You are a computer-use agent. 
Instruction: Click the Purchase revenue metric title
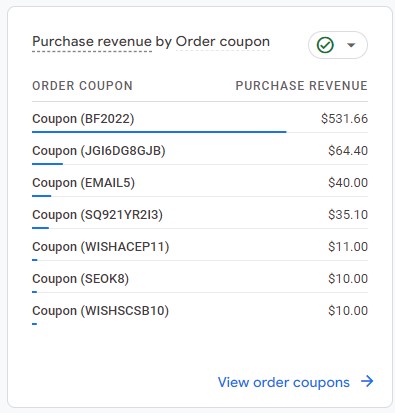coord(92,42)
